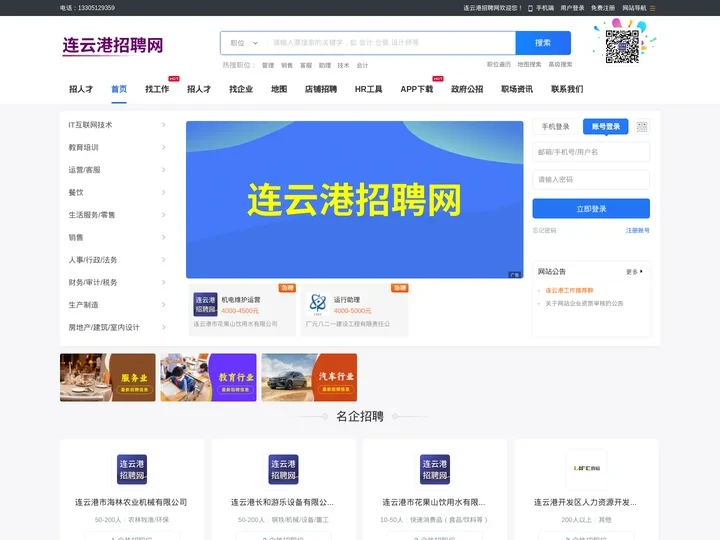The height and width of the screenshot is (540, 720).
Task: Open APP下载 navigation item
Action: click(x=417, y=89)
